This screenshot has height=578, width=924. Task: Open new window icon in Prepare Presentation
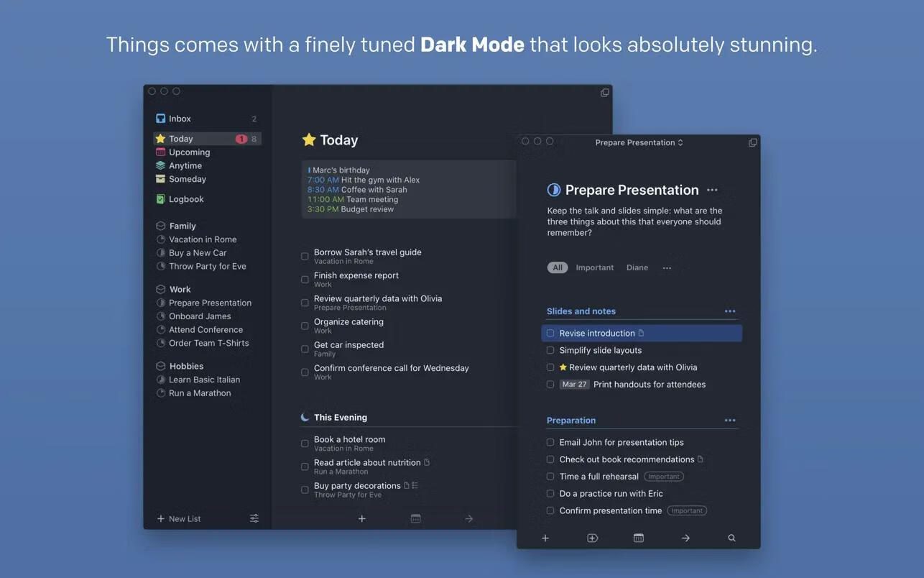tap(752, 142)
